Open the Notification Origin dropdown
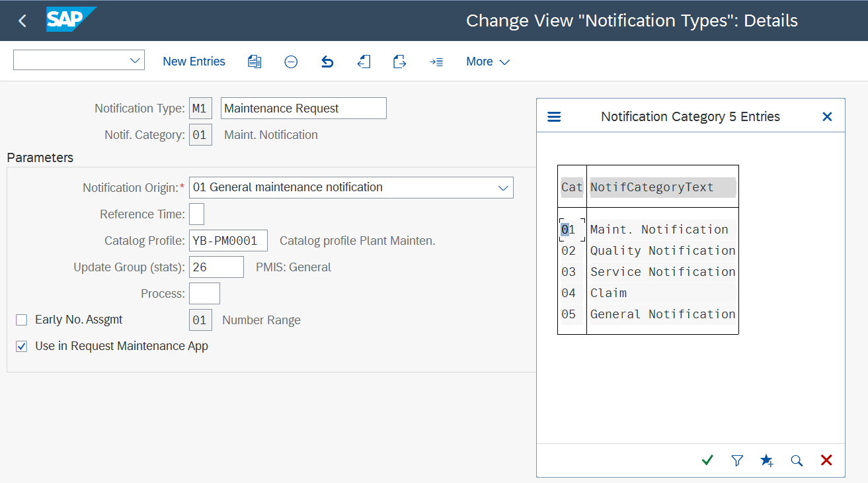This screenshot has height=483, width=868. 504,187
